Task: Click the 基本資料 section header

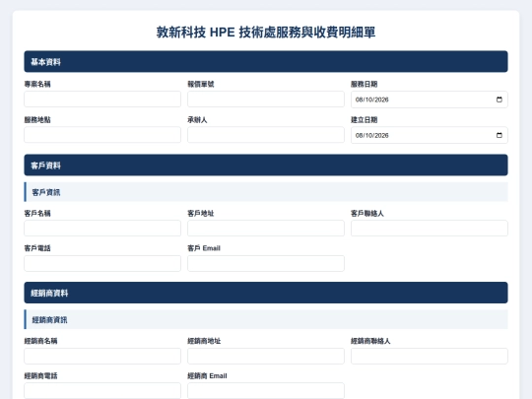Action: pos(266,61)
